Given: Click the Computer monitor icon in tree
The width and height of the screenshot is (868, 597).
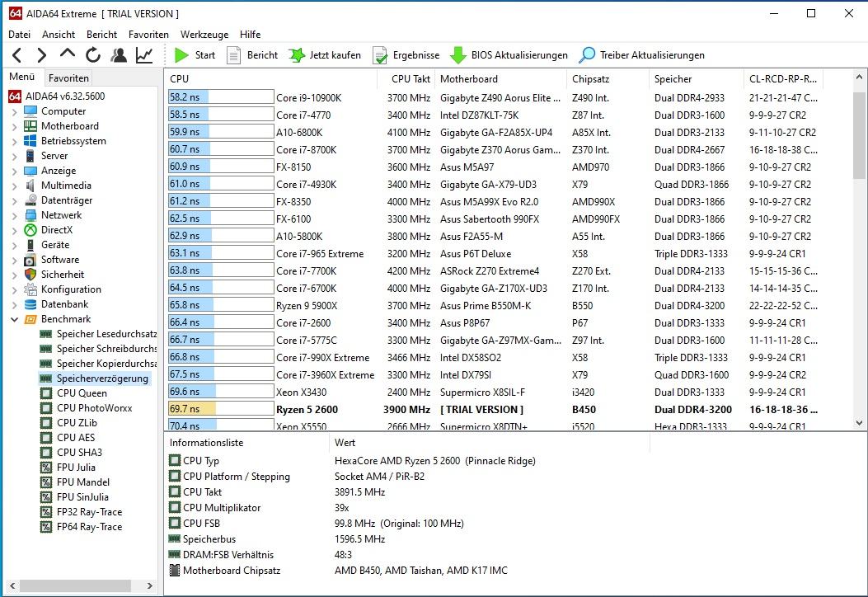Looking at the screenshot, I should tap(30, 111).
